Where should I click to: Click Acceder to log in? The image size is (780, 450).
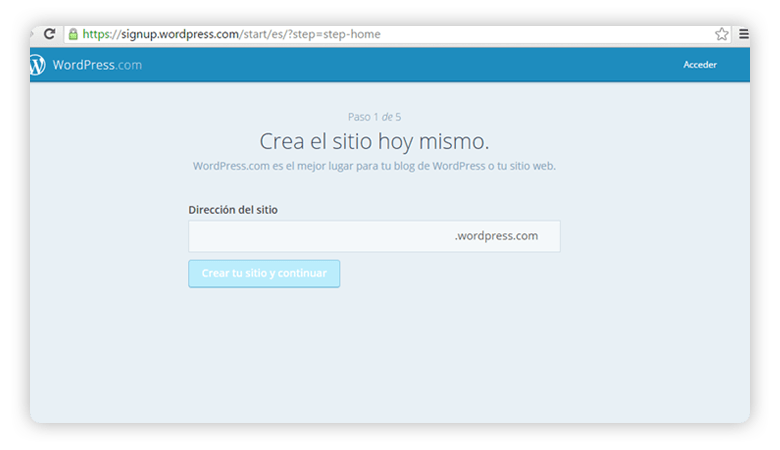(x=699, y=65)
